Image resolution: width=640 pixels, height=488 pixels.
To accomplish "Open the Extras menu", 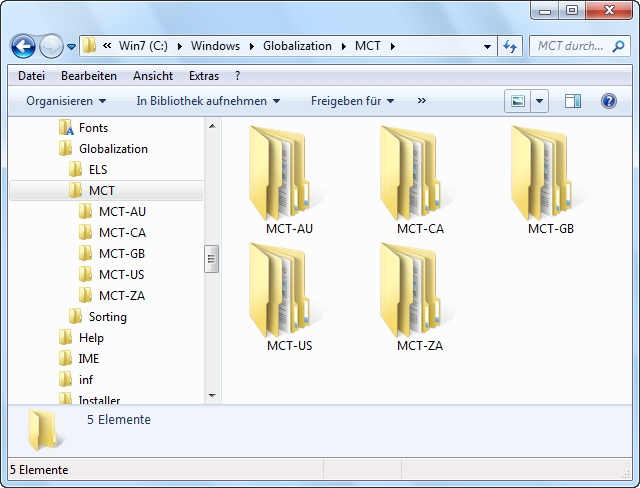I will (x=204, y=76).
